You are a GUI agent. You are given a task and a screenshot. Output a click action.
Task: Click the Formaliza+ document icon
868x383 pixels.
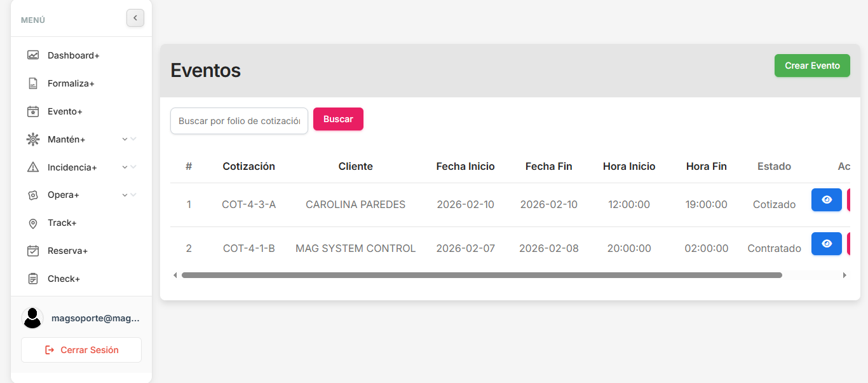coord(33,83)
